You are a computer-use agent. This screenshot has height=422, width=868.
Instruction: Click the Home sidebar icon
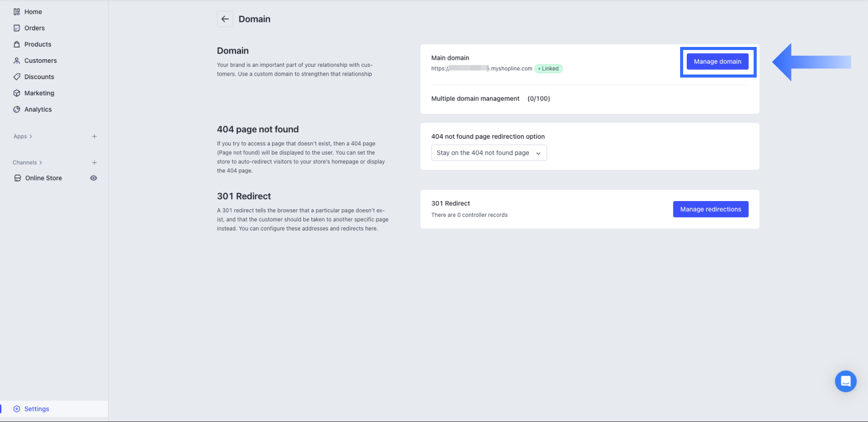coord(17,12)
